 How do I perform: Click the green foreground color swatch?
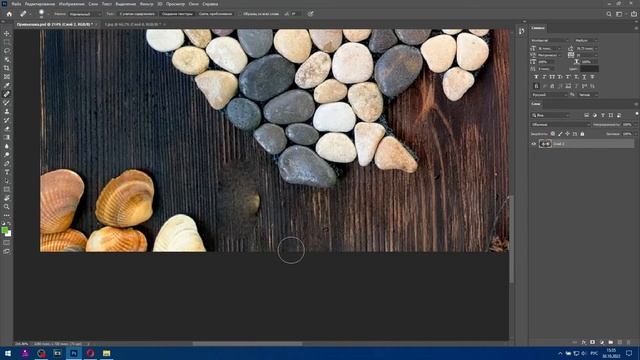pyautogui.click(x=4, y=230)
